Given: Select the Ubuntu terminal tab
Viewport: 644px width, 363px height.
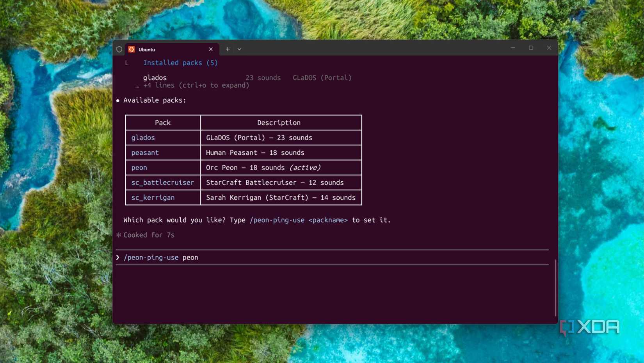Looking at the screenshot, I should click(172, 49).
